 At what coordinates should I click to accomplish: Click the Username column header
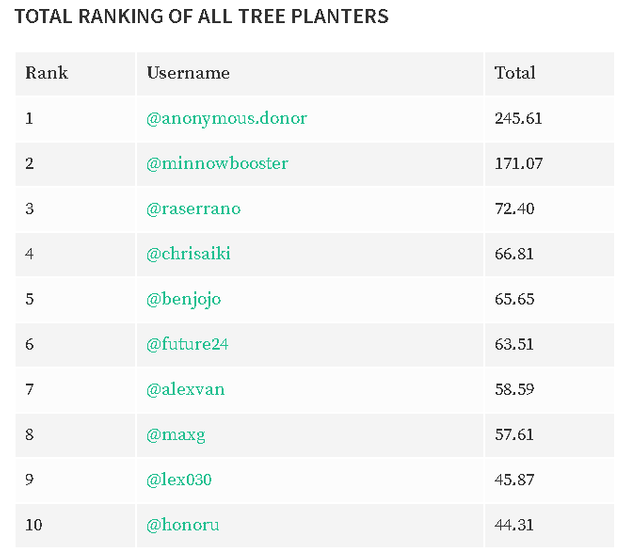coord(188,73)
